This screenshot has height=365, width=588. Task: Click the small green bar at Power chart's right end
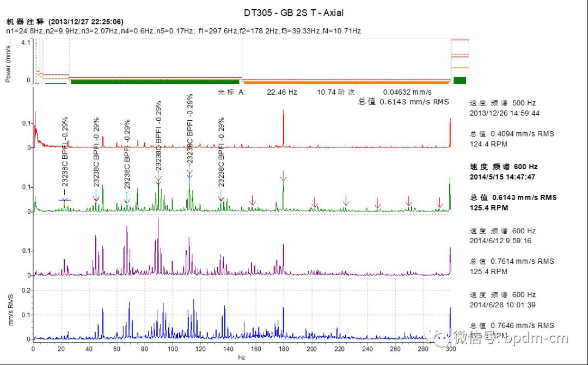pos(460,81)
